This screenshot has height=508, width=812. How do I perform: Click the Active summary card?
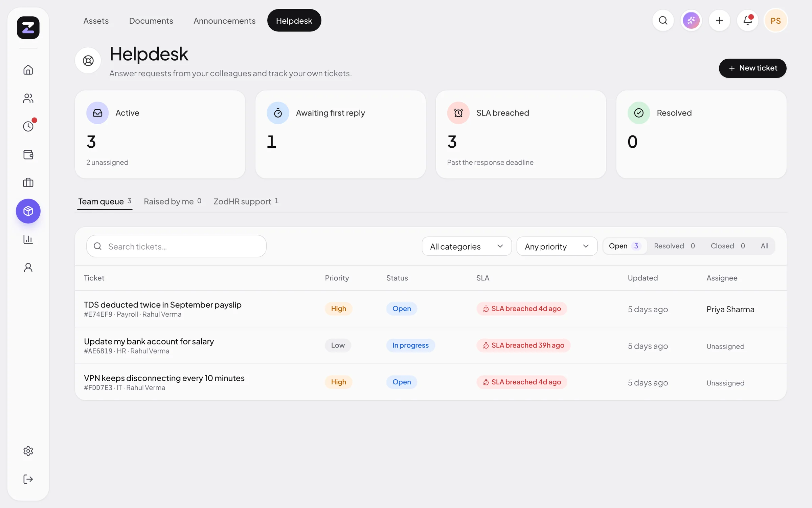[160, 134]
